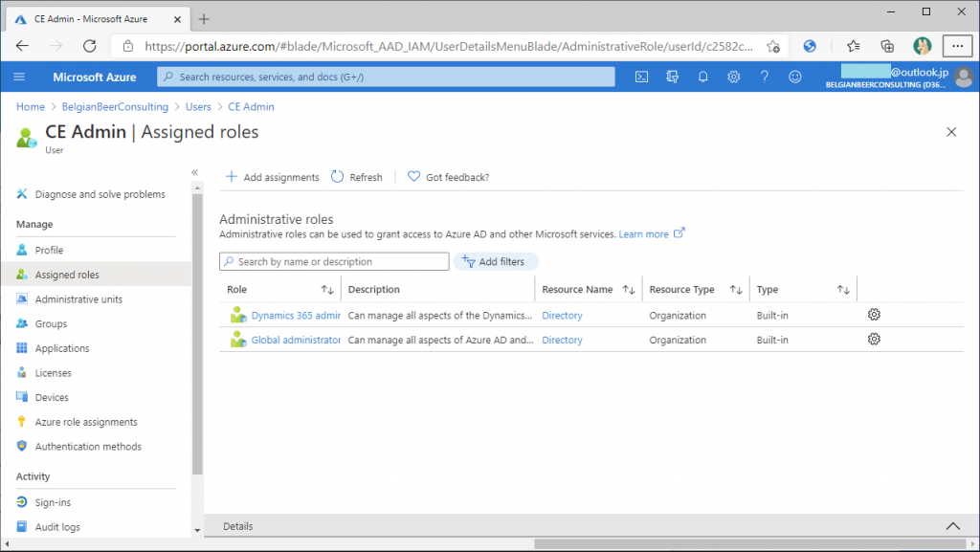
Task: Open Azure role assignments menu item
Action: (85, 422)
